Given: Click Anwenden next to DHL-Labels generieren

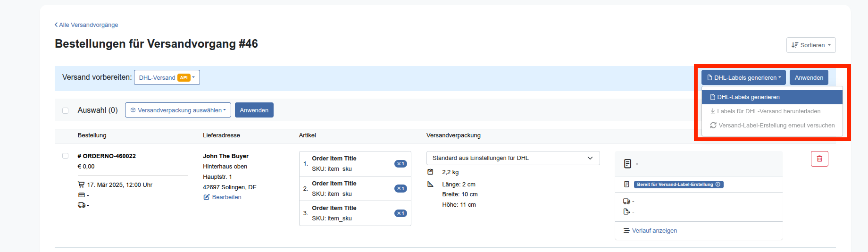Looking at the screenshot, I should (809, 77).
